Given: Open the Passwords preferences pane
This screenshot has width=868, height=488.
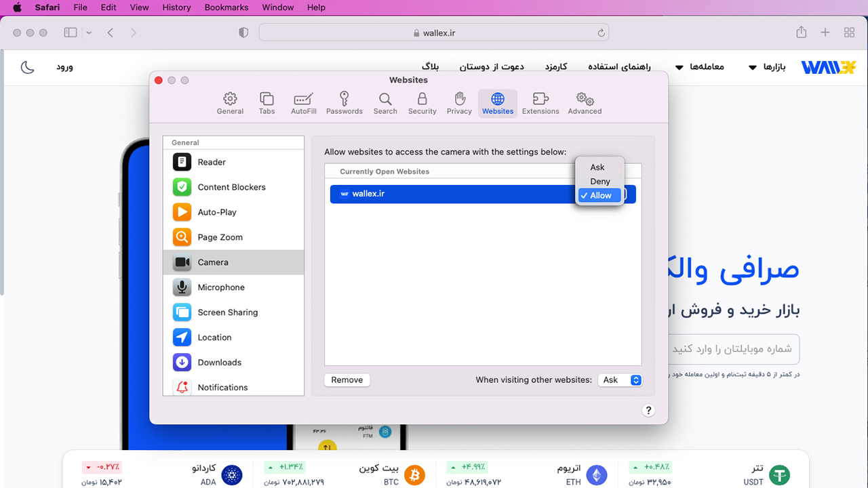Looking at the screenshot, I should (344, 103).
